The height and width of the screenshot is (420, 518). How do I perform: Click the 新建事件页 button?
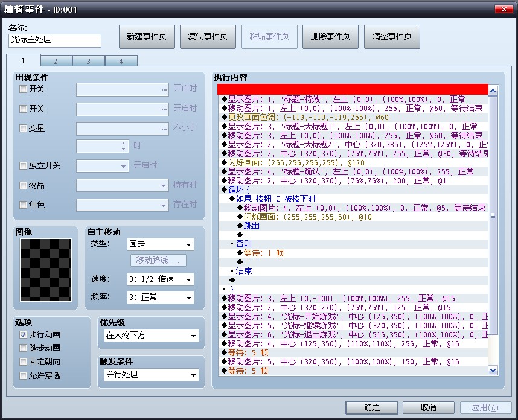click(x=147, y=37)
